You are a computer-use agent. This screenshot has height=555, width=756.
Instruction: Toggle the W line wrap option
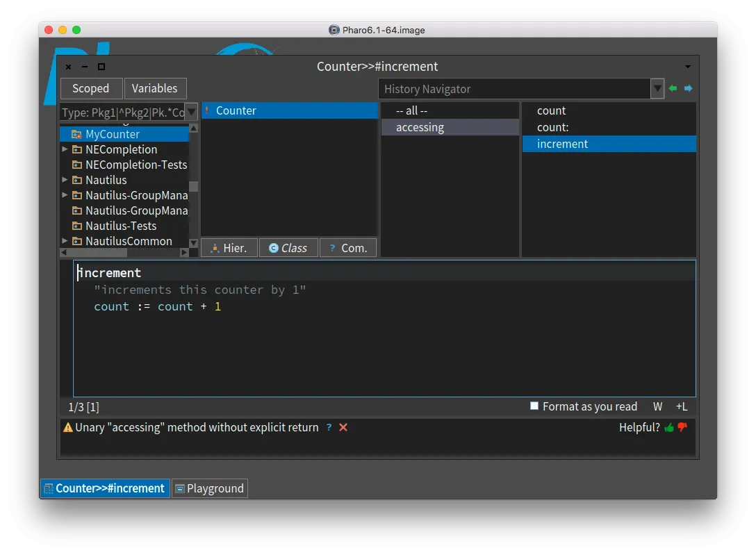pos(657,406)
